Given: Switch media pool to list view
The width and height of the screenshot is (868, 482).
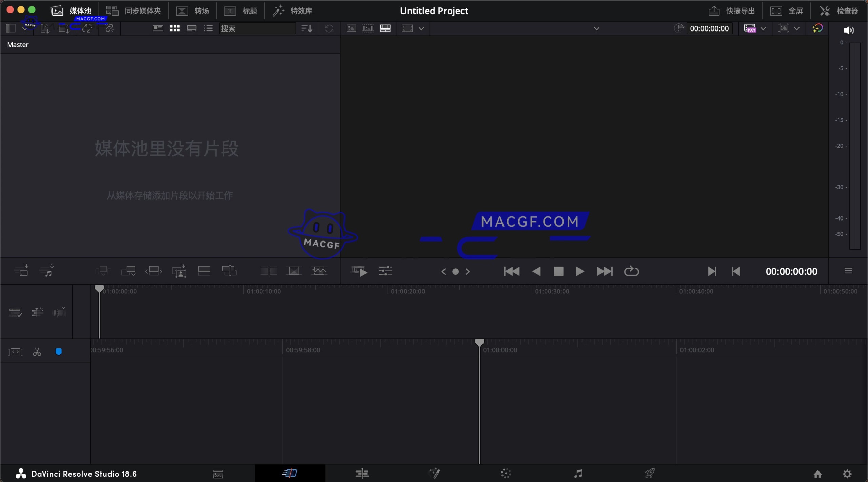Looking at the screenshot, I should tap(208, 28).
